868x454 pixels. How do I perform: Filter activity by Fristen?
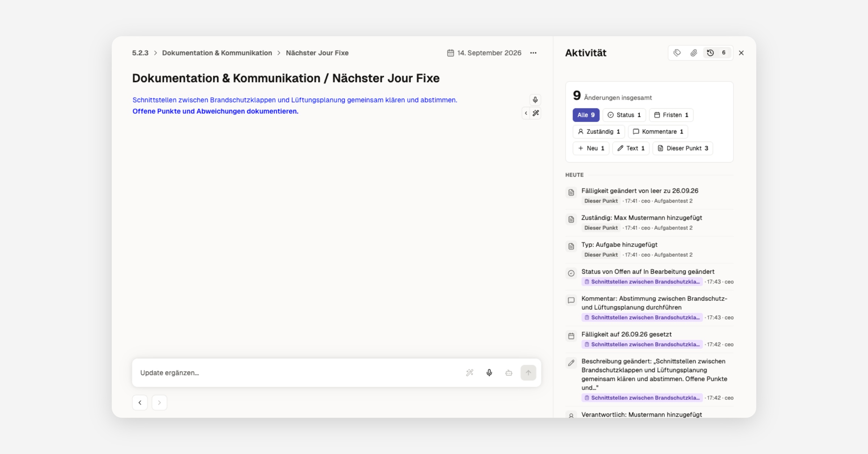[x=671, y=115]
